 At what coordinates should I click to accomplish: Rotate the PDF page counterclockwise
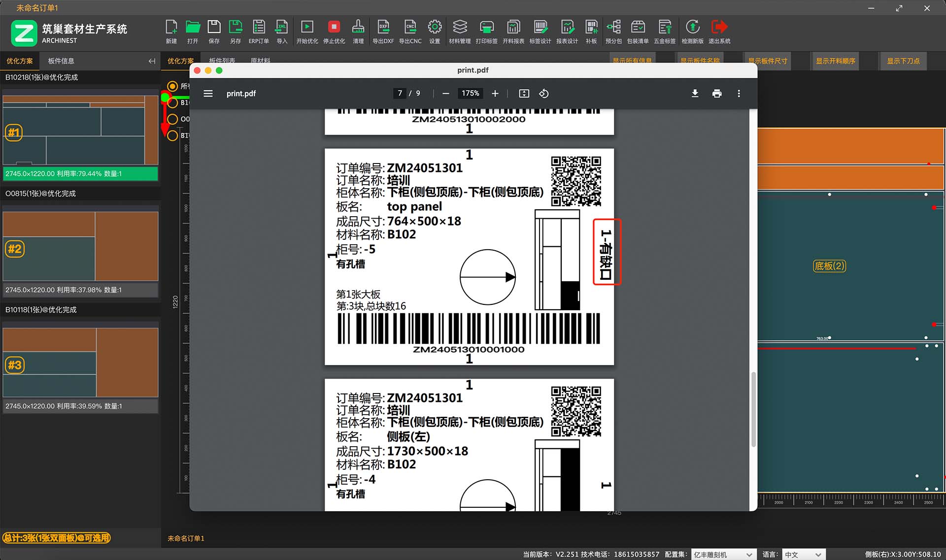coord(544,94)
